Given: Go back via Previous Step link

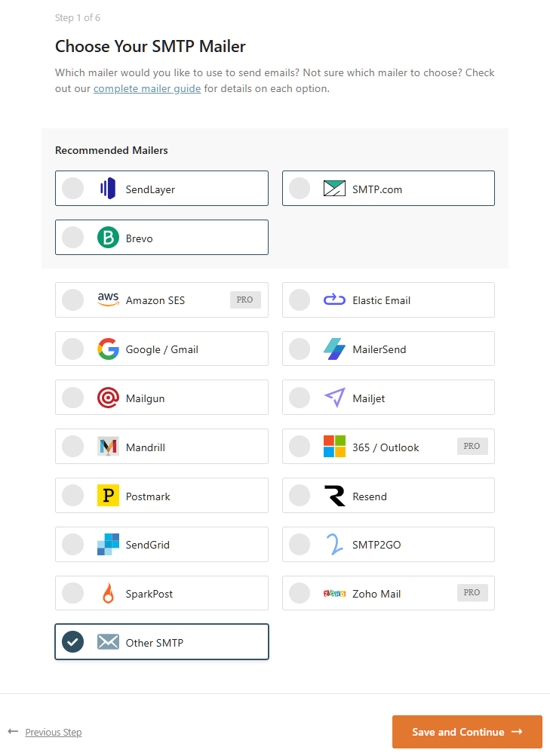Looking at the screenshot, I should [x=53, y=732].
